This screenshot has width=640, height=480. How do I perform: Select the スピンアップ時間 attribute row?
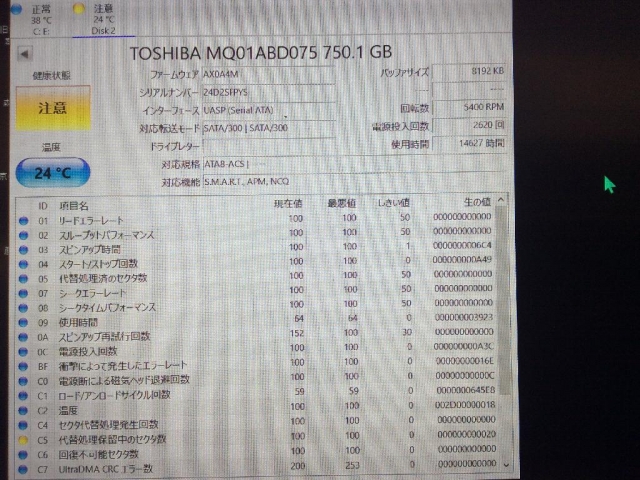point(256,249)
